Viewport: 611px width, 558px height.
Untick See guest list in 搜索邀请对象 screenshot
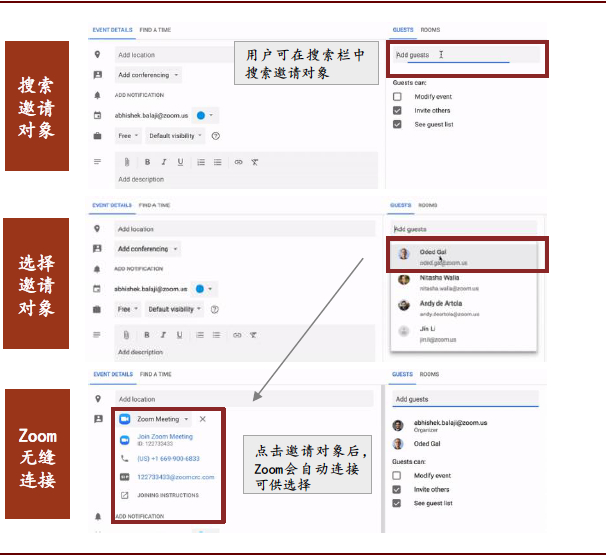click(397, 124)
